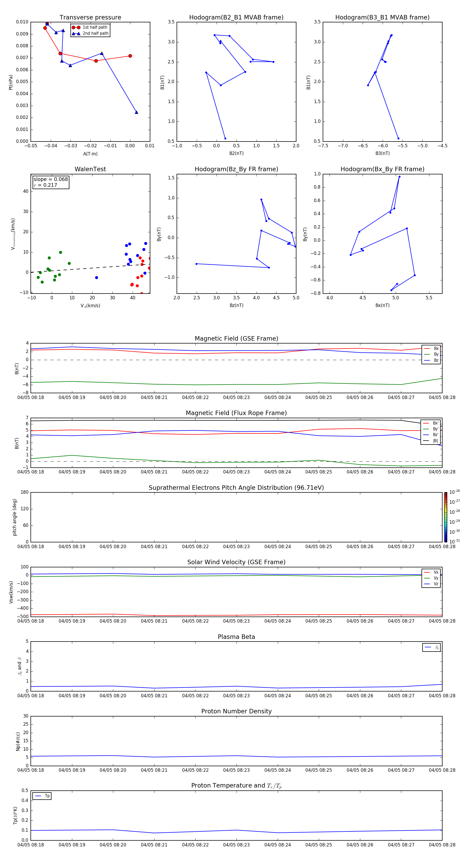Click the 'Np(#/cc)' axis label
Screen dimensions: 473x868
coord(18,741)
